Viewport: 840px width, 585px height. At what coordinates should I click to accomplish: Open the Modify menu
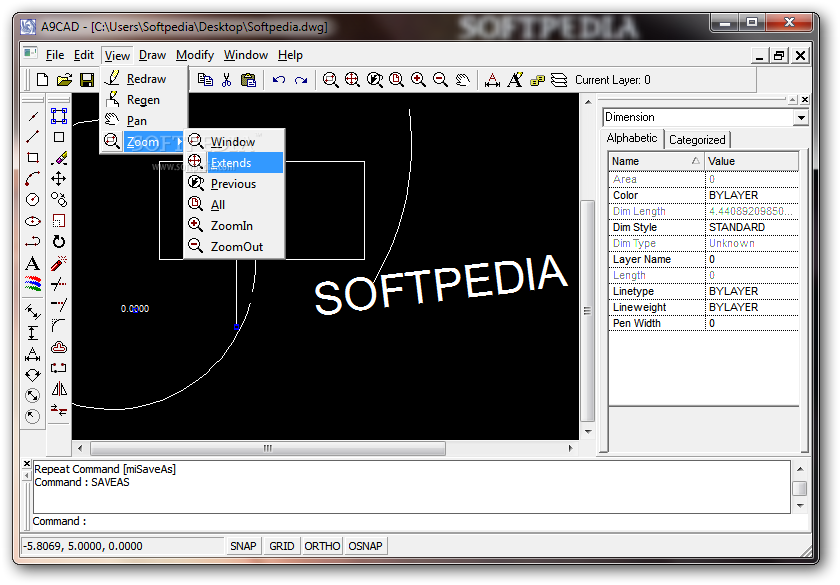coord(195,55)
